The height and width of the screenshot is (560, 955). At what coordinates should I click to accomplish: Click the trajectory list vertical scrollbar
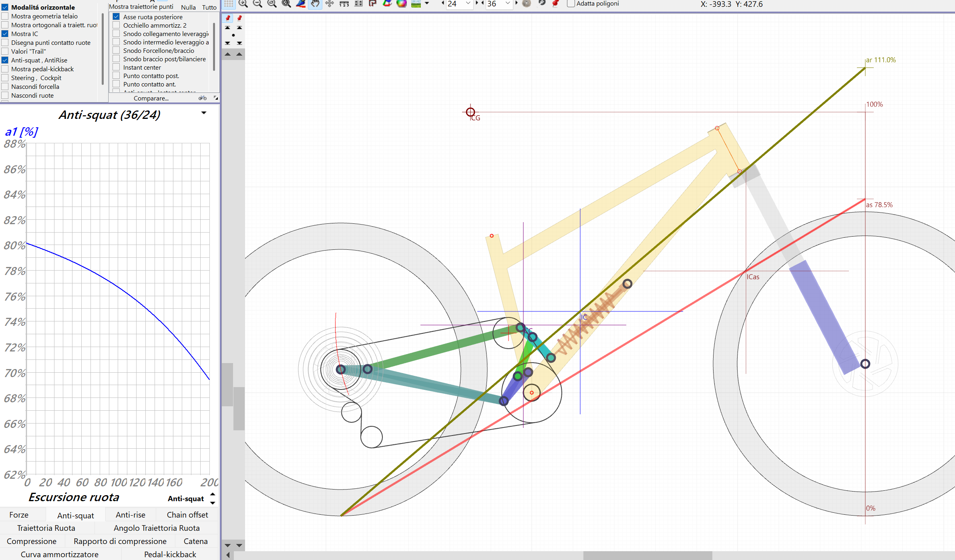coord(214,47)
